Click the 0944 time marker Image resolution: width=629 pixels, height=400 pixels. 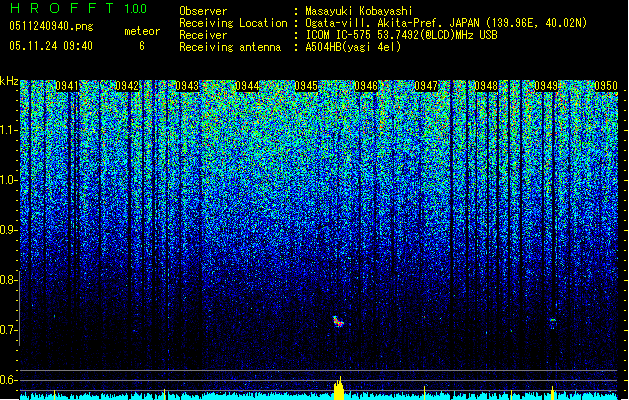point(247,86)
